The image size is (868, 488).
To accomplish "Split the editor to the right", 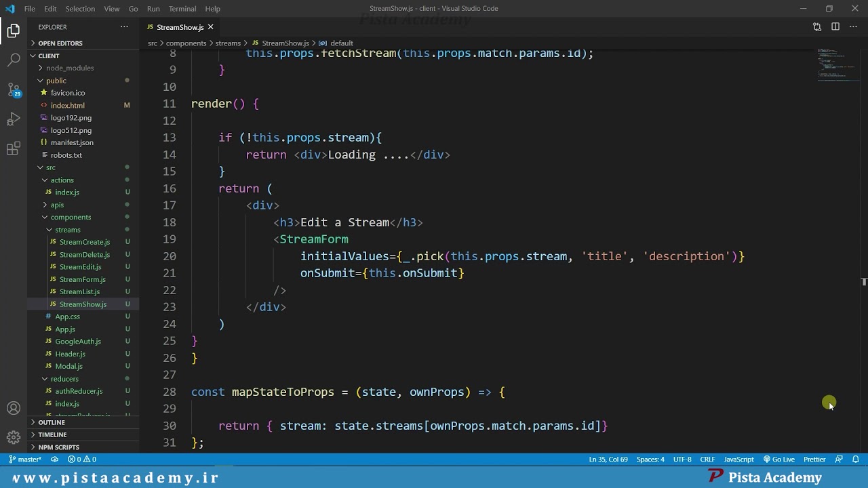I will (835, 27).
